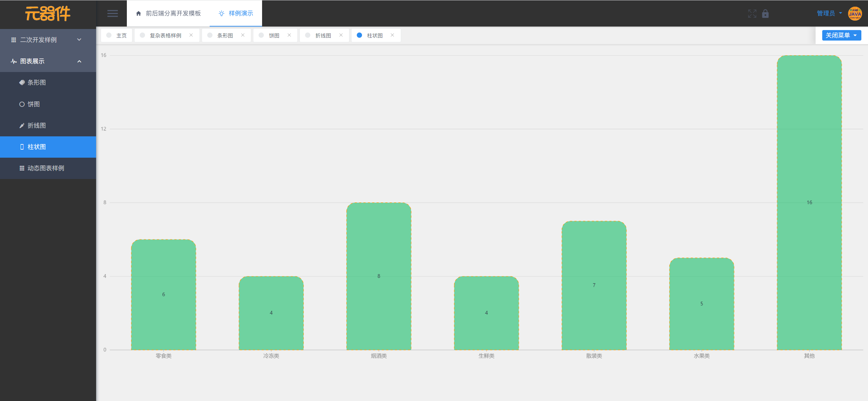The image size is (868, 401).
Task: Click the 其他 bar labeled 16
Action: point(809,202)
